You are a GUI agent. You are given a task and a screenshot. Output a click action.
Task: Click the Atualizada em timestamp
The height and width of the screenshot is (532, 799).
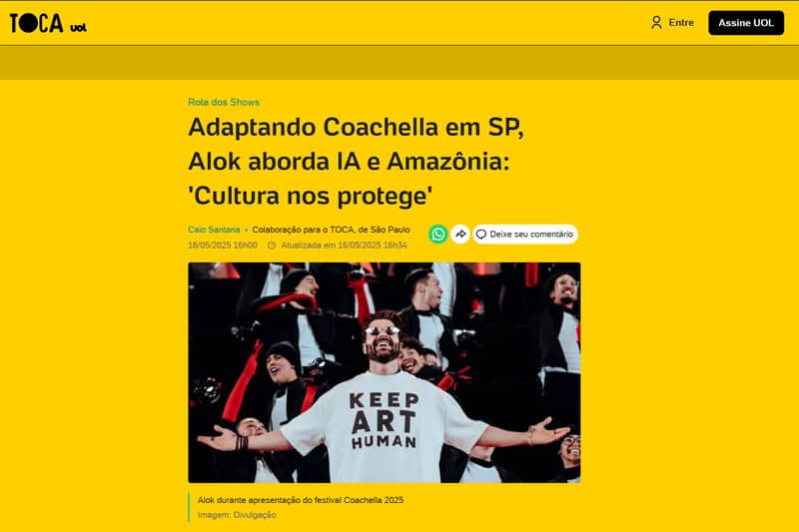344,246
